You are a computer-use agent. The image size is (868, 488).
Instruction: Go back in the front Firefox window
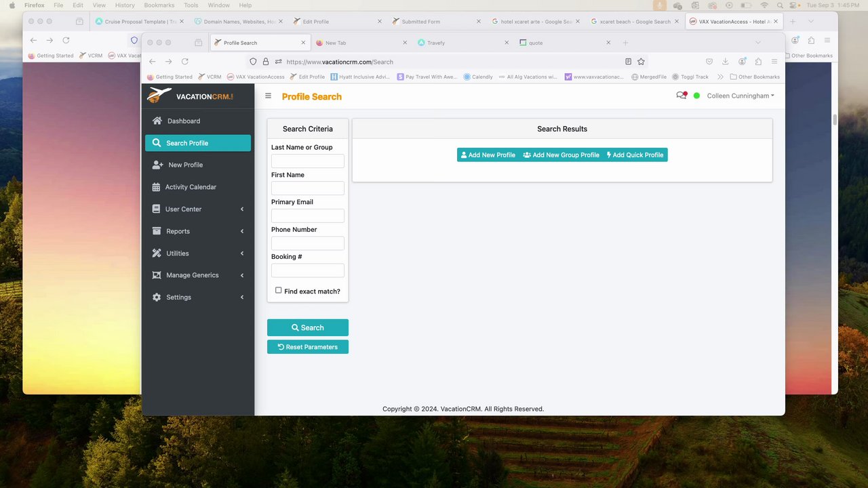(x=152, y=62)
